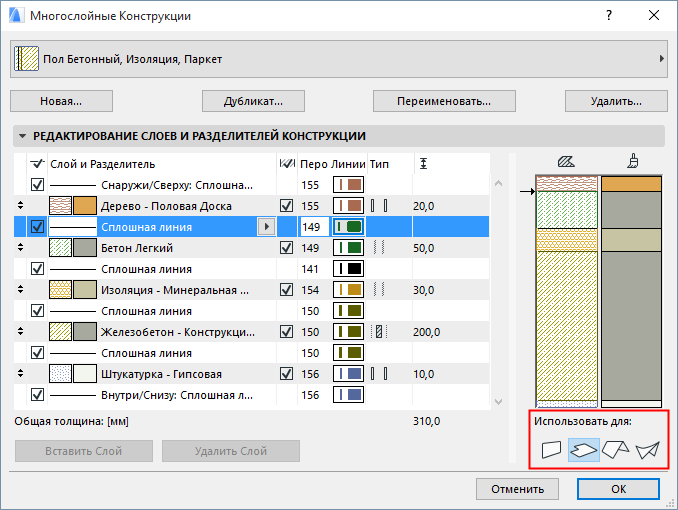Viewport: 678px width, 510px height.
Task: Click thickness value 50,0 of Бетон Легкий
Action: coord(423,248)
